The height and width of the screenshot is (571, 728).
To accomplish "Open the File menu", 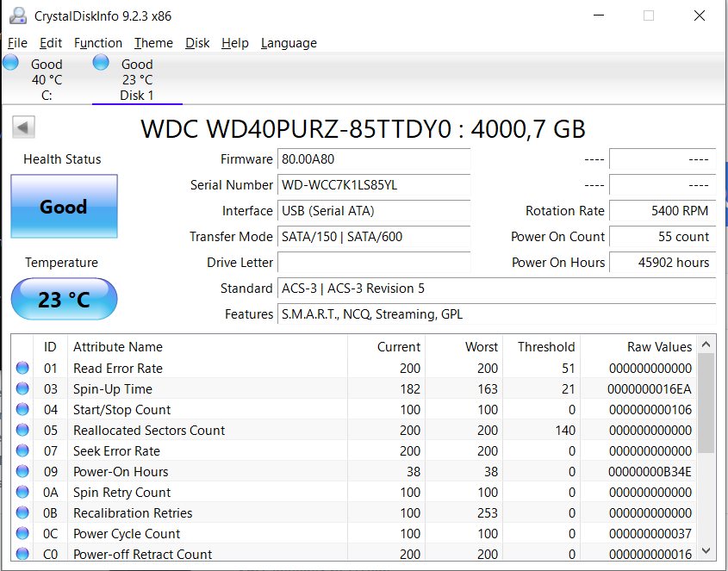I will point(17,43).
